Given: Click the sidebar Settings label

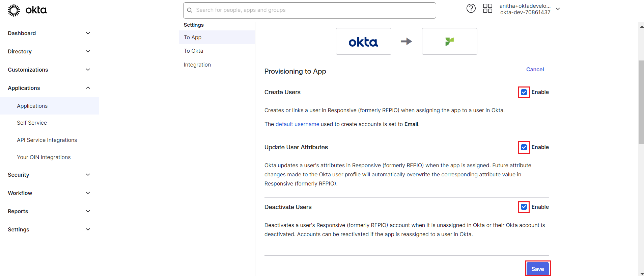Looking at the screenshot, I should click(19, 229).
